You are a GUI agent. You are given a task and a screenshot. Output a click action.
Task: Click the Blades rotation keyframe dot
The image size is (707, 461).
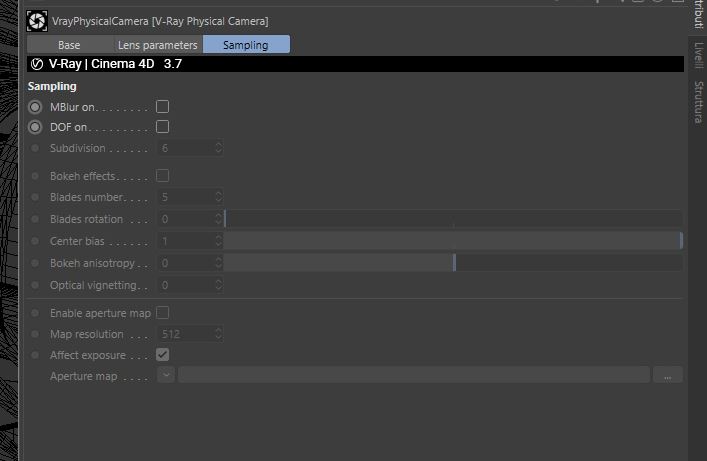35,219
